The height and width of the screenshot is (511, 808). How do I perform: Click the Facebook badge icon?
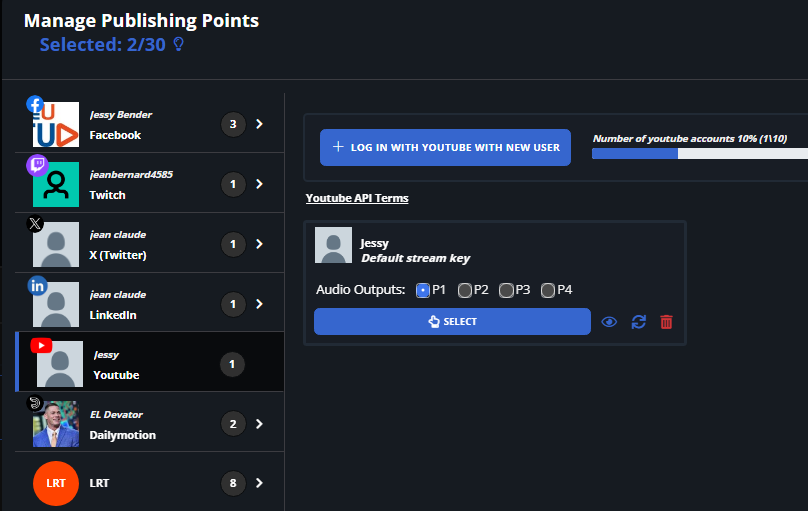(x=35, y=105)
